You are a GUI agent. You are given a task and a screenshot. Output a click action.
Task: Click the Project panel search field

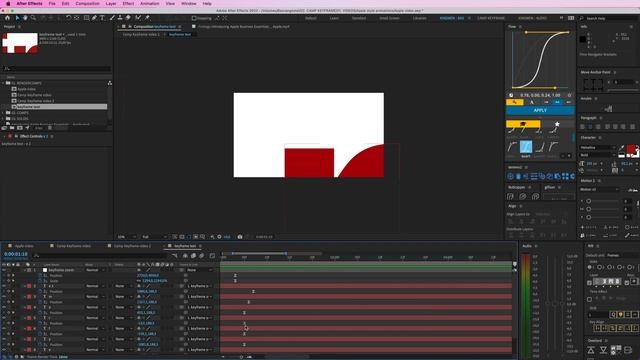point(56,69)
